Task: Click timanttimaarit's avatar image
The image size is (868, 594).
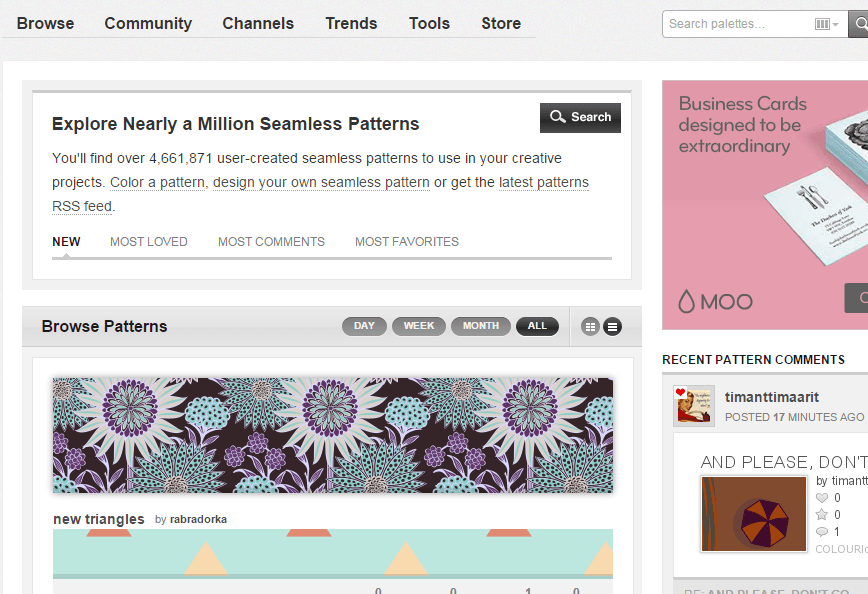Action: tap(694, 406)
